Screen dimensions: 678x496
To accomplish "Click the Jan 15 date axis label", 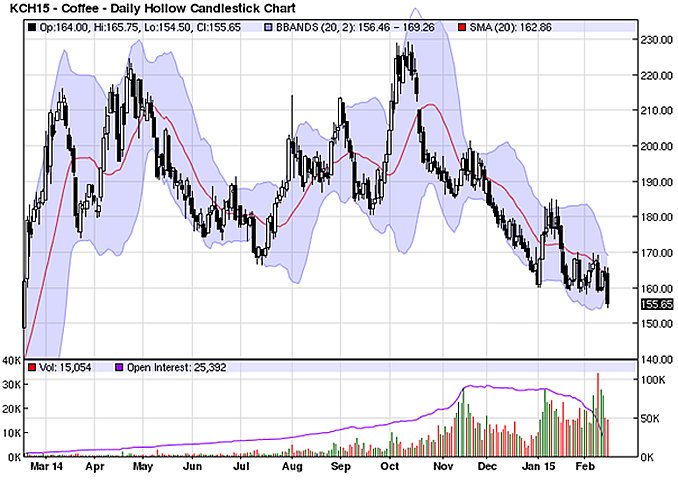I will point(539,466).
